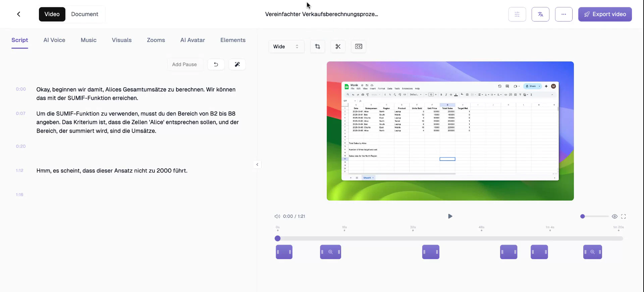Play the video preview
The image size is (644, 292).
pos(450,216)
